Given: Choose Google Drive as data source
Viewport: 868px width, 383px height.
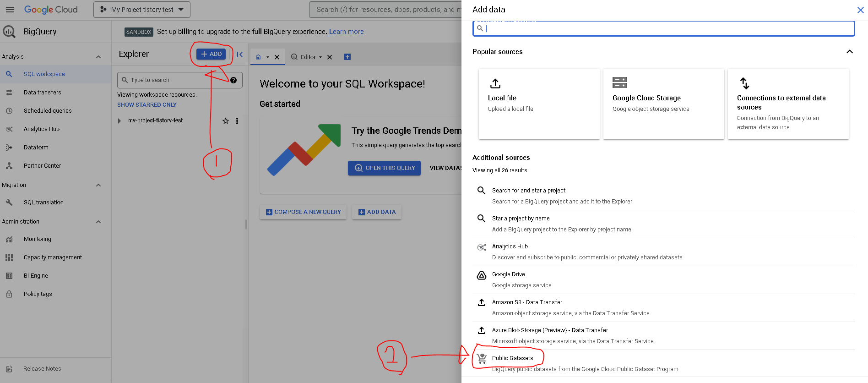Looking at the screenshot, I should (664, 280).
